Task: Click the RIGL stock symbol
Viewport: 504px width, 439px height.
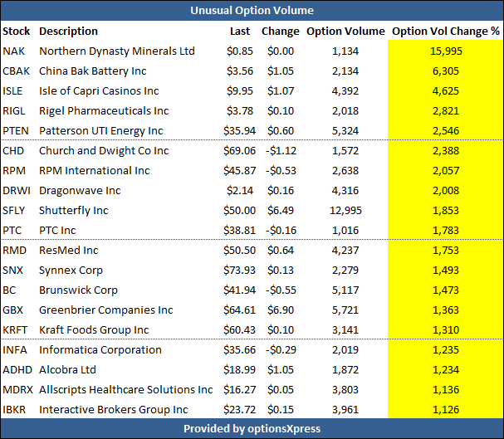Action: [14, 111]
